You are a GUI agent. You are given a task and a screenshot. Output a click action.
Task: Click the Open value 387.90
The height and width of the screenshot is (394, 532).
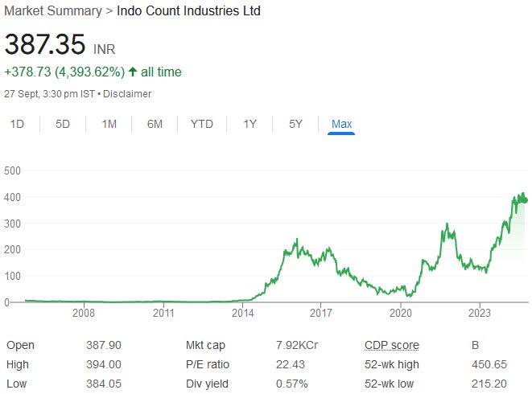[104, 345]
